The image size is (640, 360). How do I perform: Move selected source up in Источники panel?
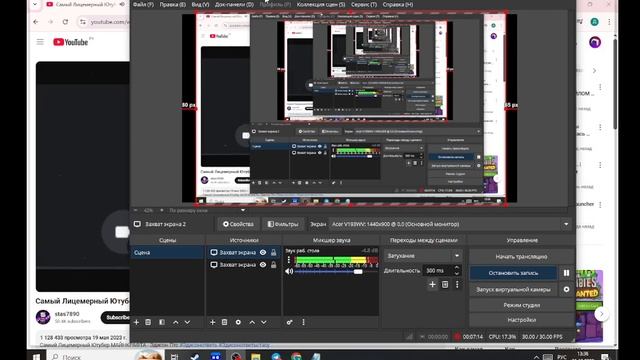[x=252, y=322]
